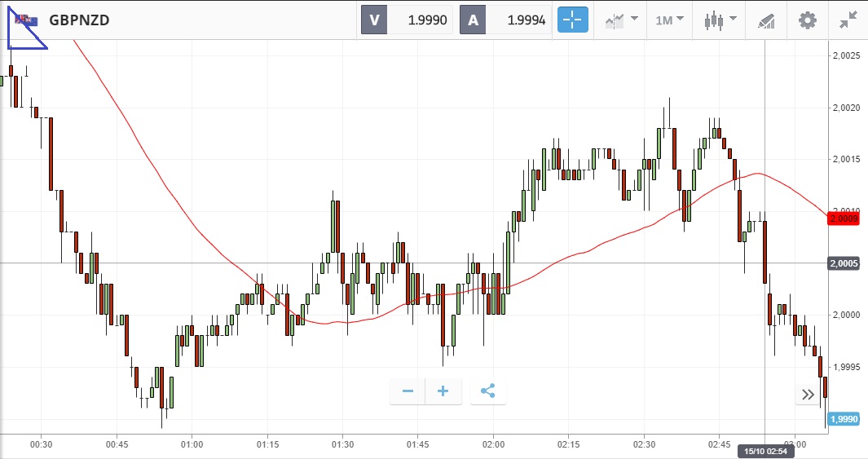Zoom out the chart with minus
The image size is (868, 459).
(408, 391)
